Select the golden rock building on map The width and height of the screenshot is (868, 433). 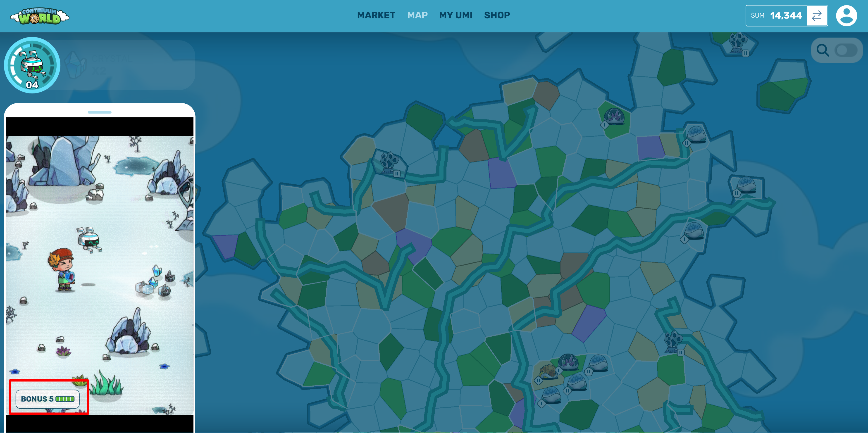click(x=548, y=371)
